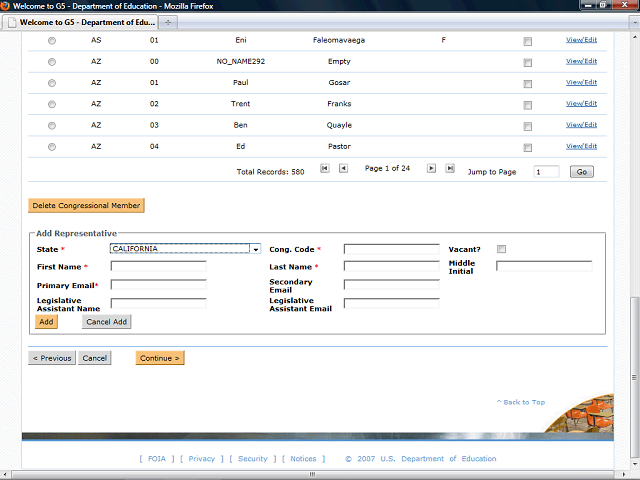
Task: Click the next page arrow icon
Action: click(431, 169)
